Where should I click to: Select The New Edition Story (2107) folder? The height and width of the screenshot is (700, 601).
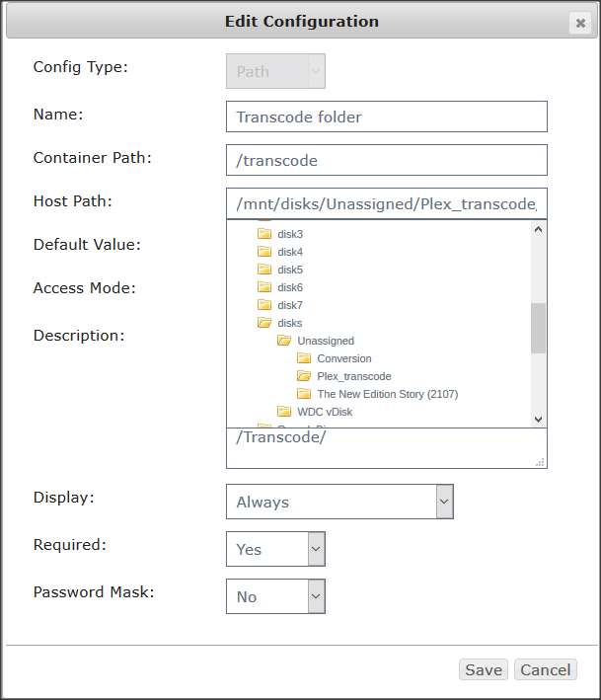click(x=387, y=394)
